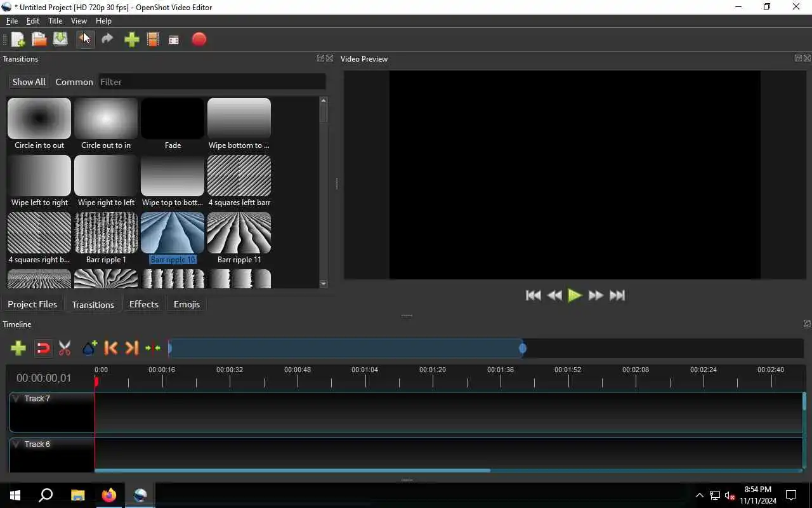Select the Fade transition
The width and height of the screenshot is (812, 508).
pos(173,124)
